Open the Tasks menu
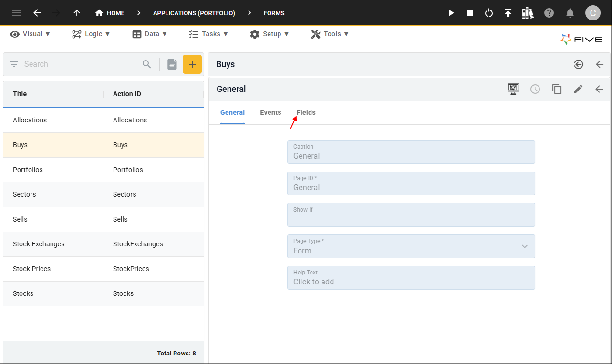The height and width of the screenshot is (364, 612). (x=208, y=34)
